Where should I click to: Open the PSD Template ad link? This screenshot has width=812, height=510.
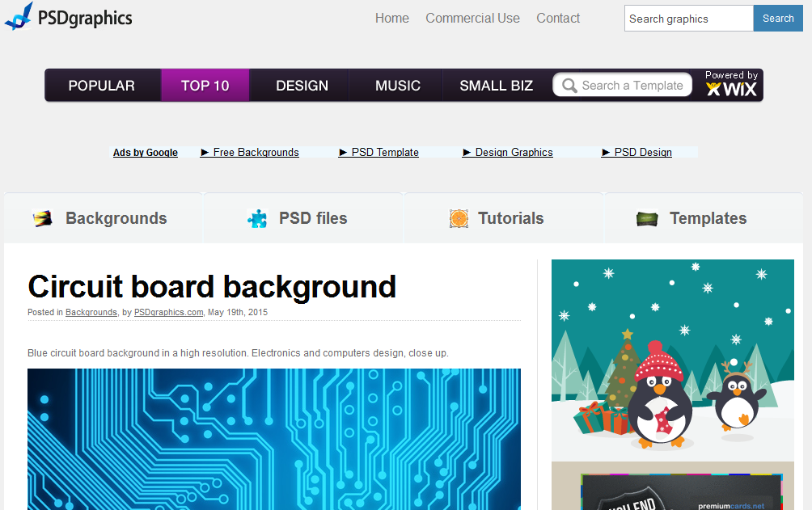379,152
